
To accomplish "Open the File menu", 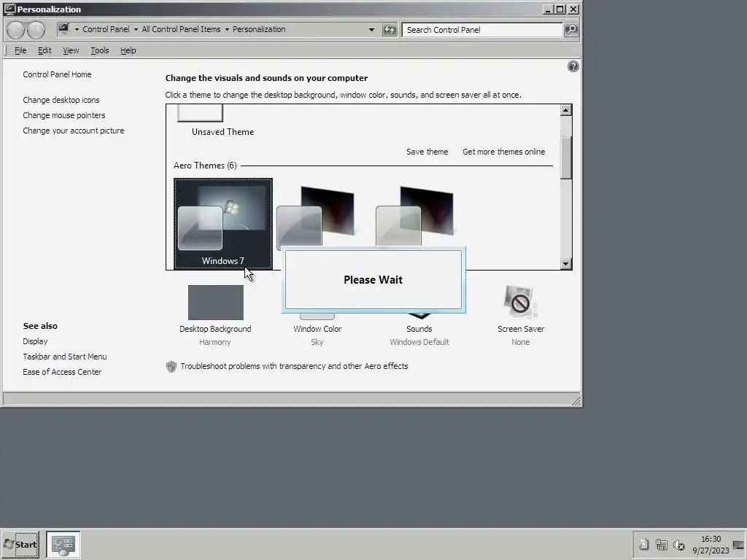I will pos(20,50).
